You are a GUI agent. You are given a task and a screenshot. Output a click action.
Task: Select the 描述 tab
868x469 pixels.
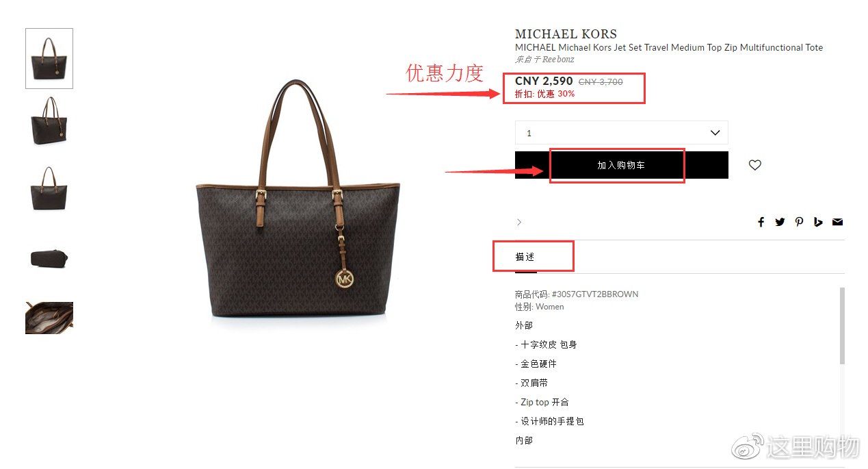[525, 257]
